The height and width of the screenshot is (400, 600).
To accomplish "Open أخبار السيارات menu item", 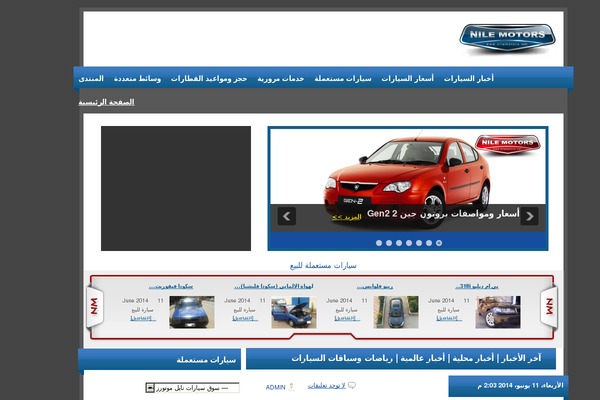I will pyautogui.click(x=469, y=78).
